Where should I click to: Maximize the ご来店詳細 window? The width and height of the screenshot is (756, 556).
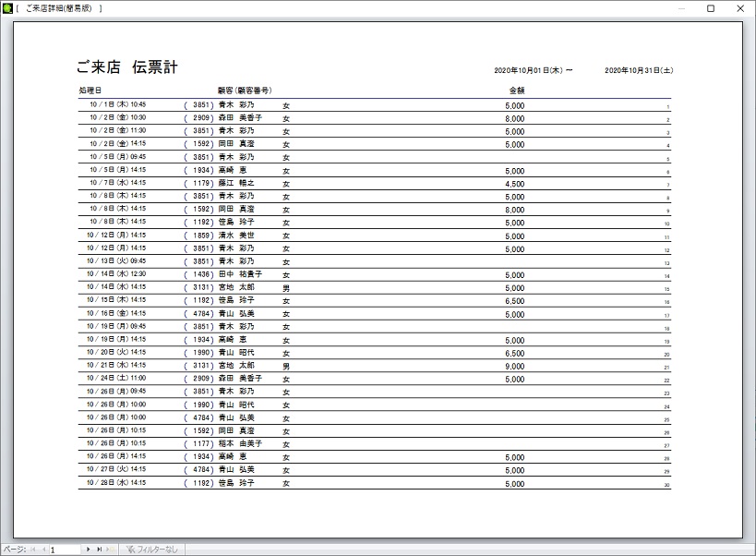click(x=711, y=8)
